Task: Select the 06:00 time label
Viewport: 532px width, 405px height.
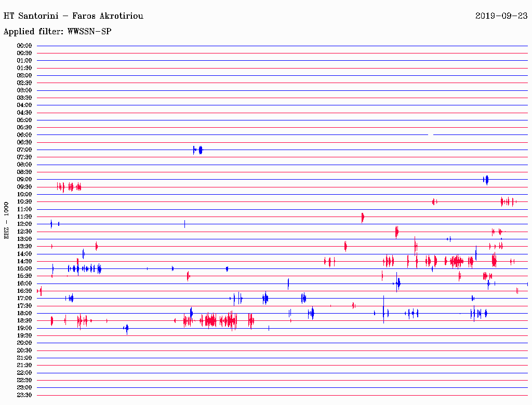Action: (24, 135)
